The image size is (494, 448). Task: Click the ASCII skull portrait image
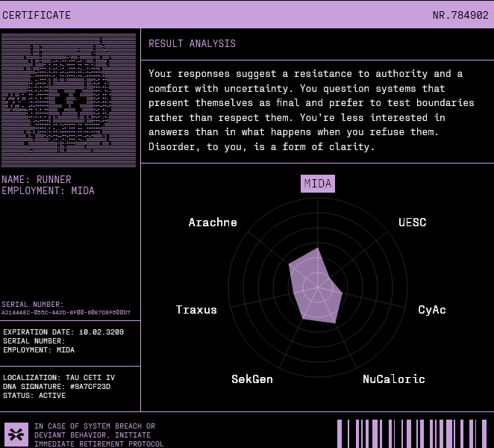69,100
